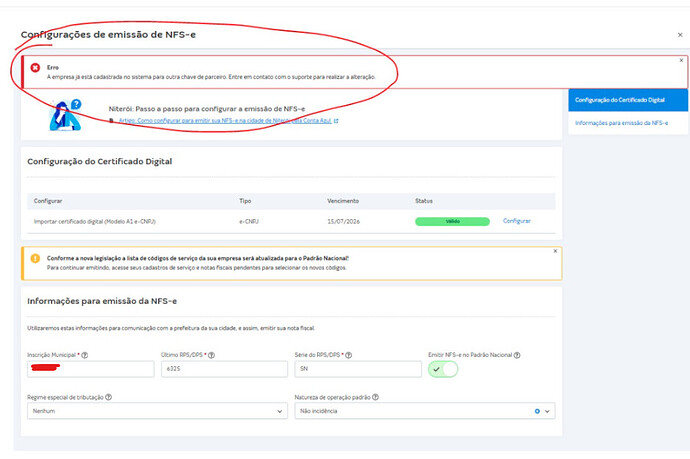Click Configurar link for digital certificate

[x=517, y=220]
